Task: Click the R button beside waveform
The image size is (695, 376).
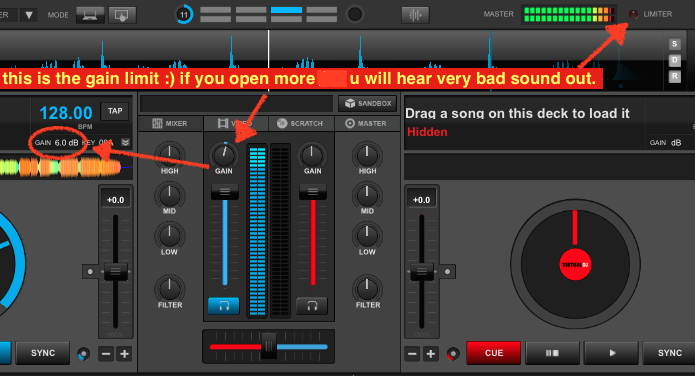Action: pos(674,76)
